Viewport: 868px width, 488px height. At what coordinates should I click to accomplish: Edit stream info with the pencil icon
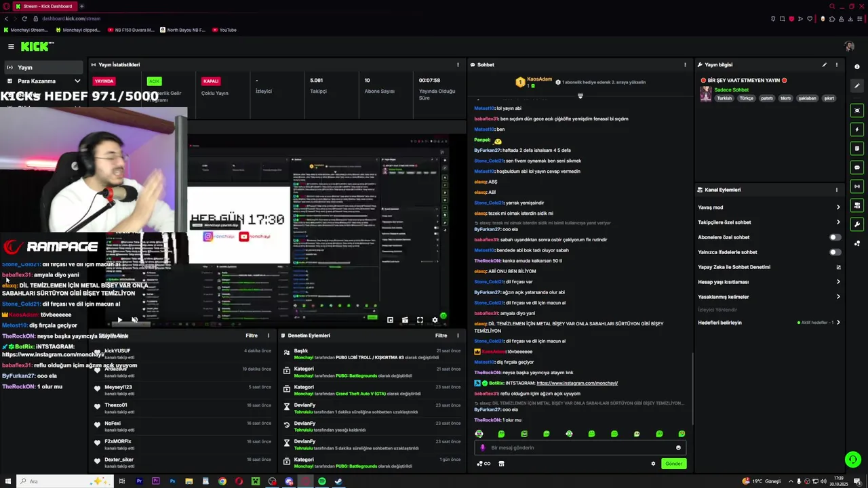pyautogui.click(x=825, y=64)
